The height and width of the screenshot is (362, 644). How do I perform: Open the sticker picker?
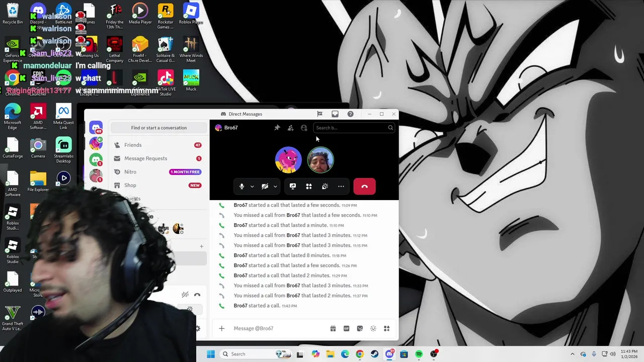coord(360,328)
